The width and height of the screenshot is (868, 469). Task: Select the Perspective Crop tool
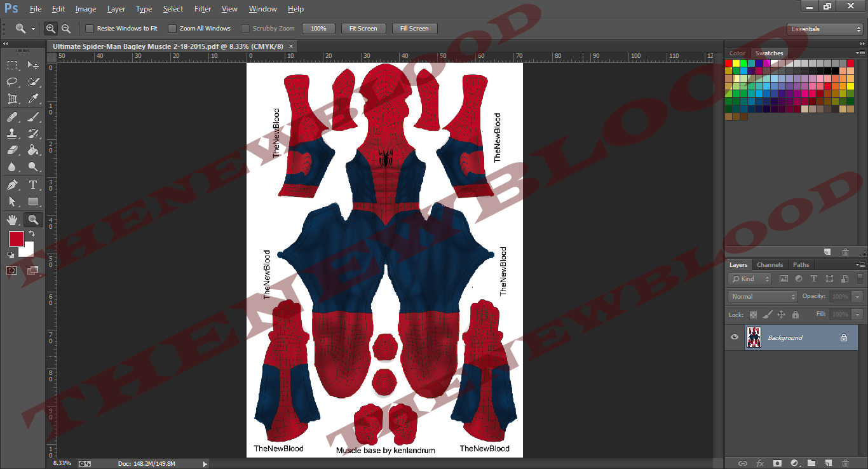pos(12,99)
